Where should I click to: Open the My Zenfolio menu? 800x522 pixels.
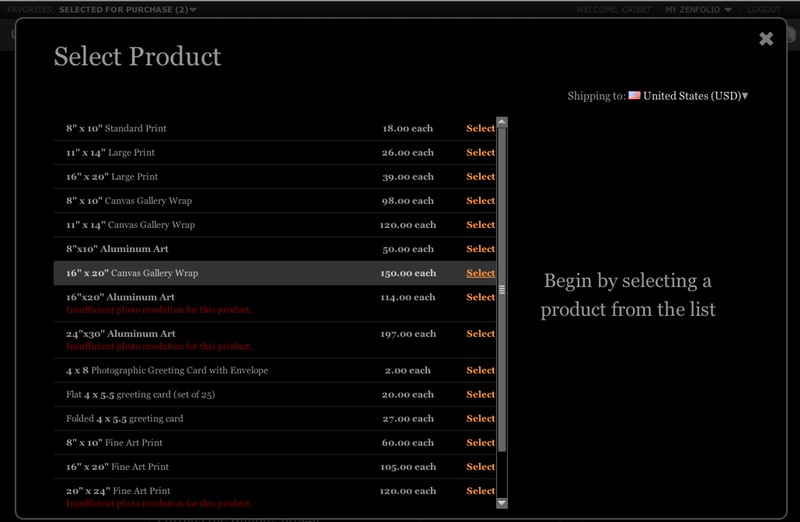click(x=698, y=10)
